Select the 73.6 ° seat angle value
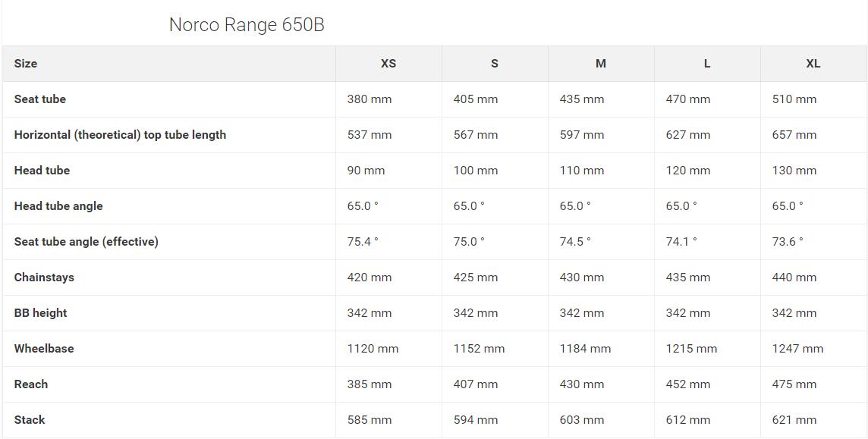868x439 pixels. (788, 242)
